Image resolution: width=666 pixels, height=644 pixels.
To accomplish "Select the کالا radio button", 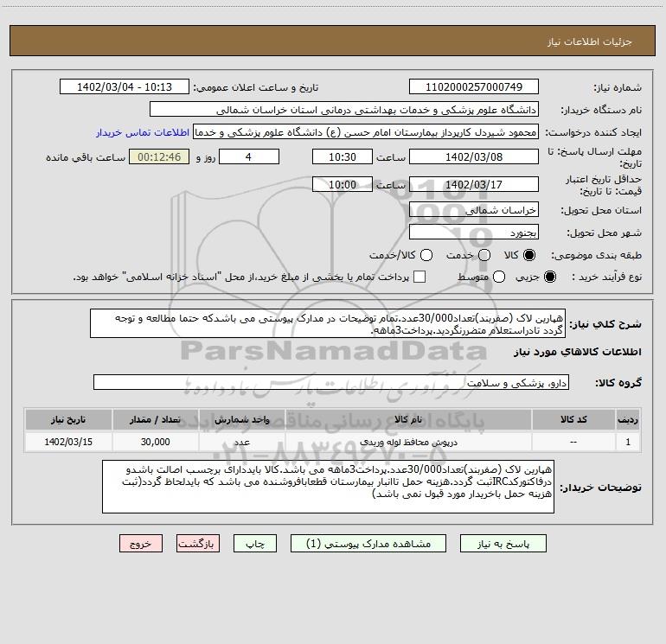I will [x=529, y=255].
